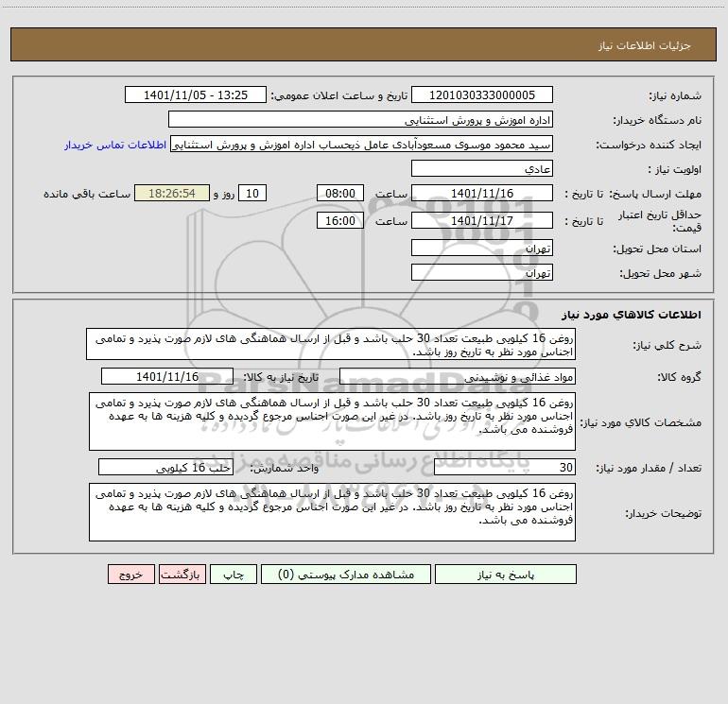Click the واحد شمارش field حلب 16 کیلویی
Screen dimensions: 728x704
[165, 467]
